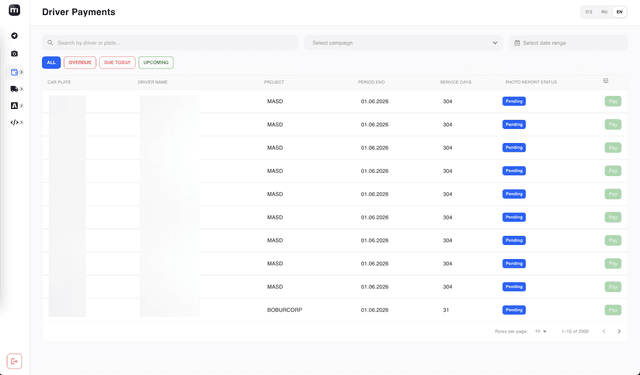Select the wallet payments sidebar icon
The width and height of the screenshot is (640, 375).
point(14,72)
